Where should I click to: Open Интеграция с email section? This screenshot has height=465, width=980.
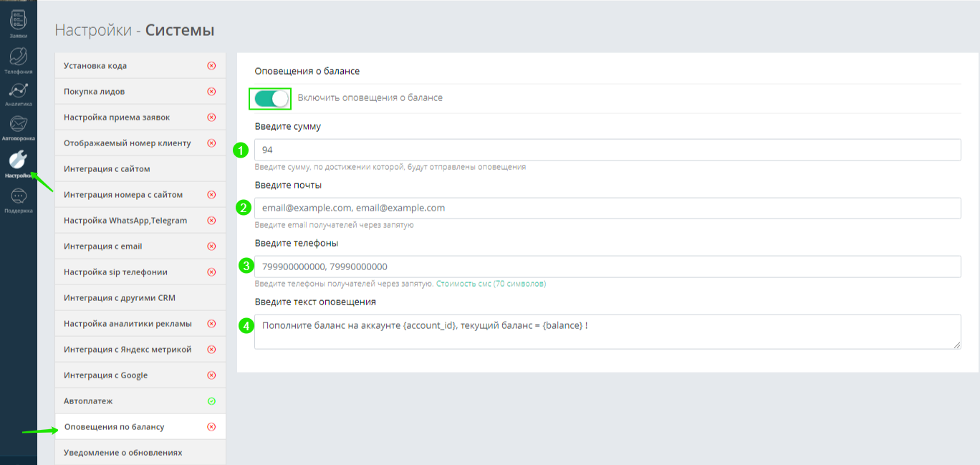pos(140,246)
